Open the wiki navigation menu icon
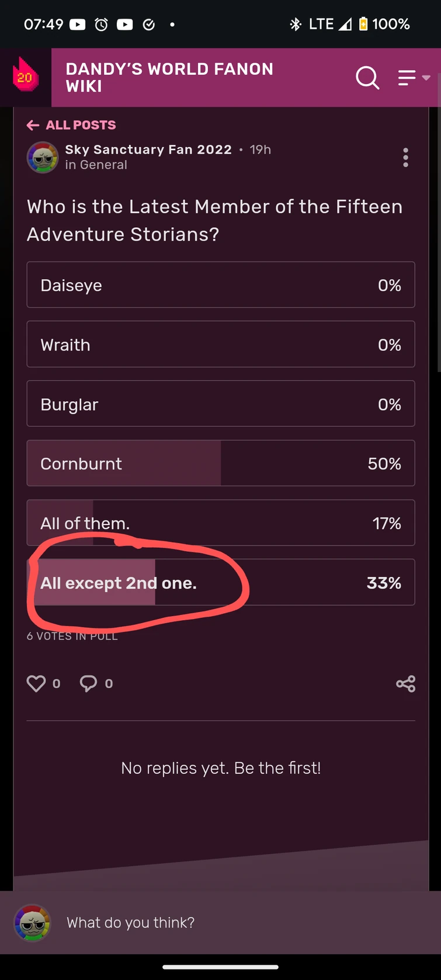This screenshot has height=980, width=441. [407, 77]
